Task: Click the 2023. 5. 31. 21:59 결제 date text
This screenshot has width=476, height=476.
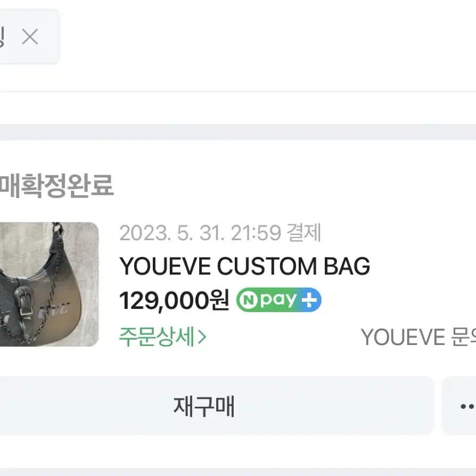Action: click(220, 233)
